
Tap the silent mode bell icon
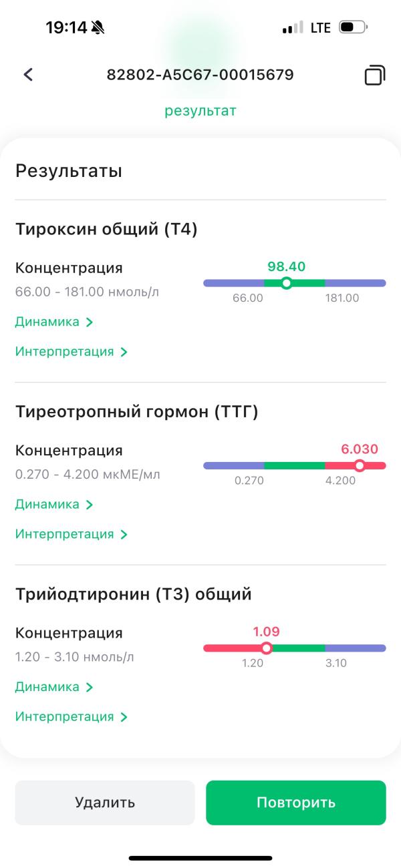(98, 27)
